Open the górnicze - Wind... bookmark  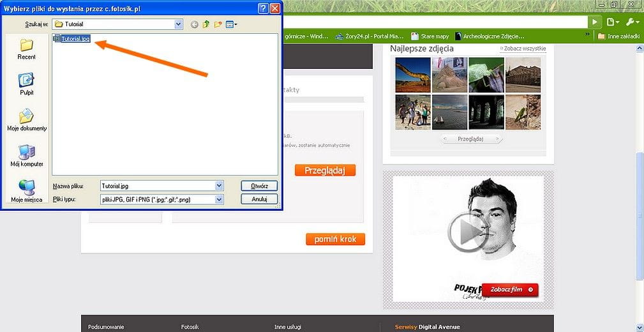(306, 36)
